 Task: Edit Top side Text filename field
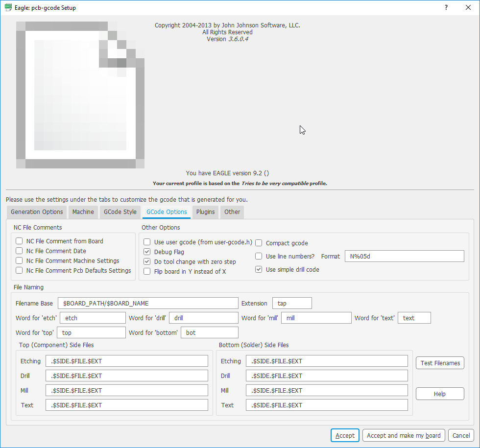[127, 405]
